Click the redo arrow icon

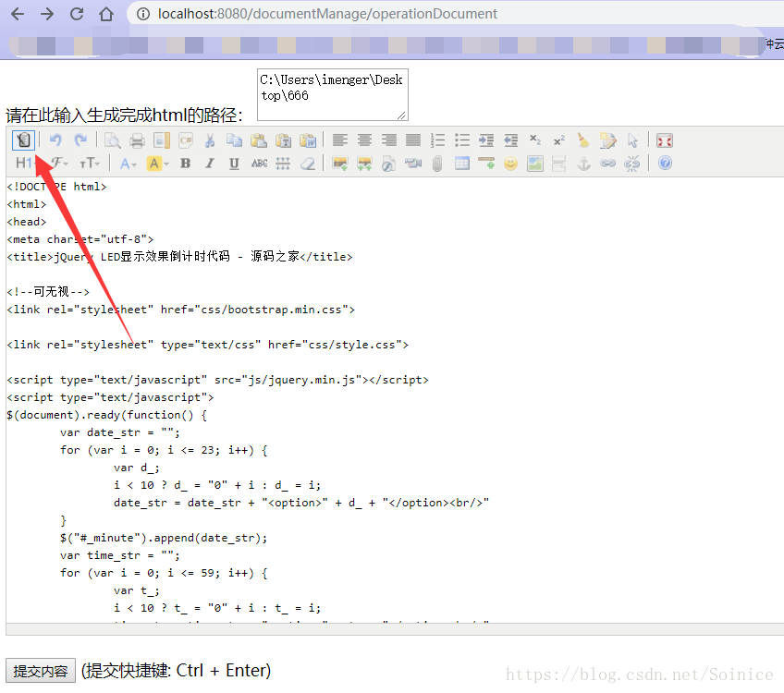(x=80, y=140)
